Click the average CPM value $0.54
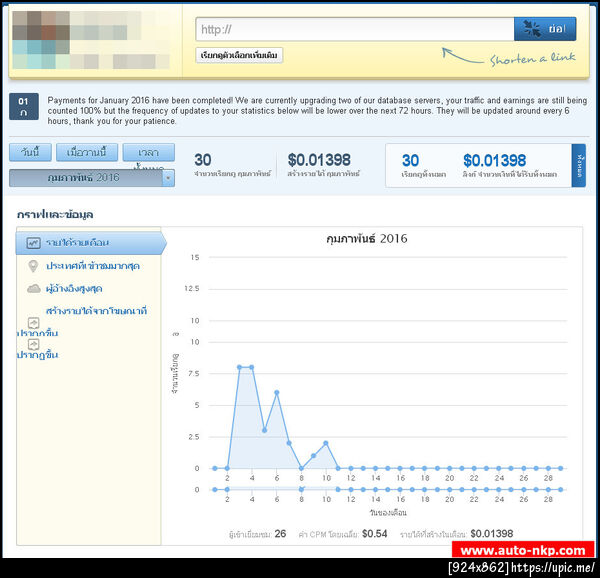The image size is (600, 578). (375, 534)
